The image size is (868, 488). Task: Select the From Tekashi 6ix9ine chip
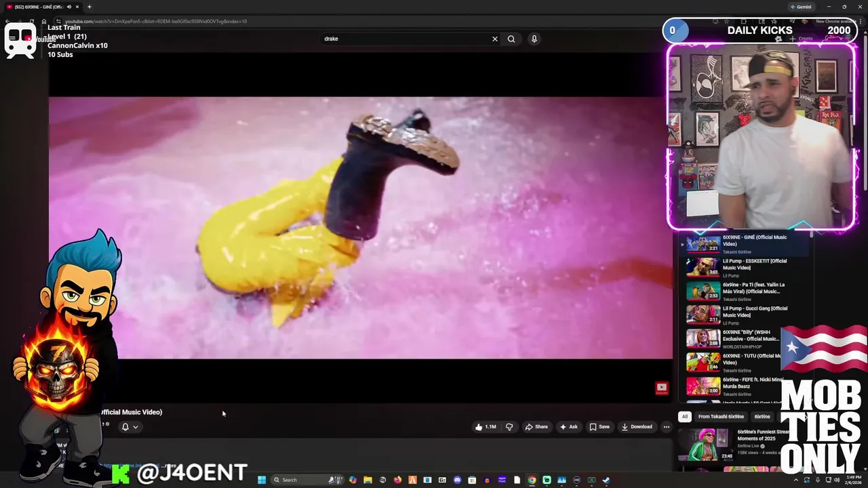721,417
